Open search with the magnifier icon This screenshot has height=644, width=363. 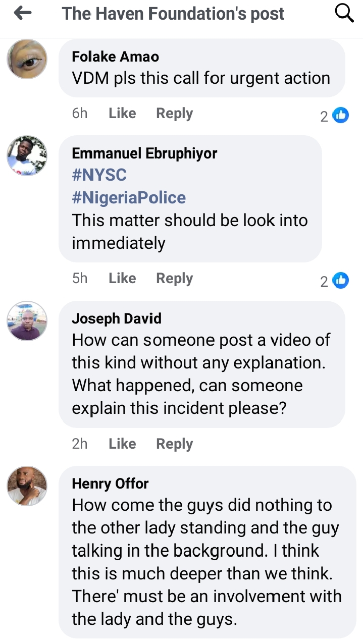point(344,14)
